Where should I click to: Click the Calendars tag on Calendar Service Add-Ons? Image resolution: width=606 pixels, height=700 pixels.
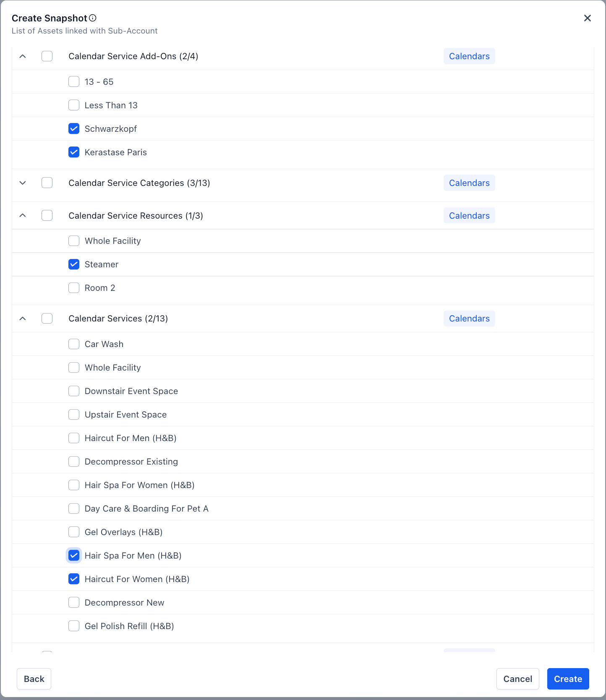coord(469,56)
